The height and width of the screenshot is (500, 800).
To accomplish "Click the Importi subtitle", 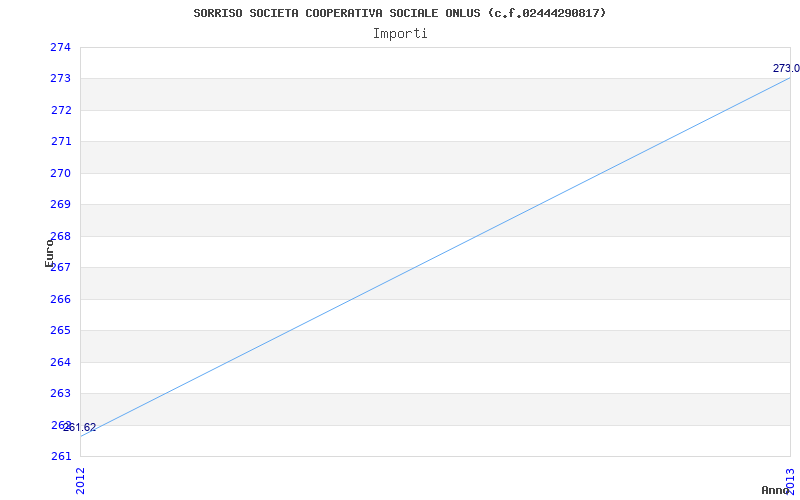I will pyautogui.click(x=399, y=34).
